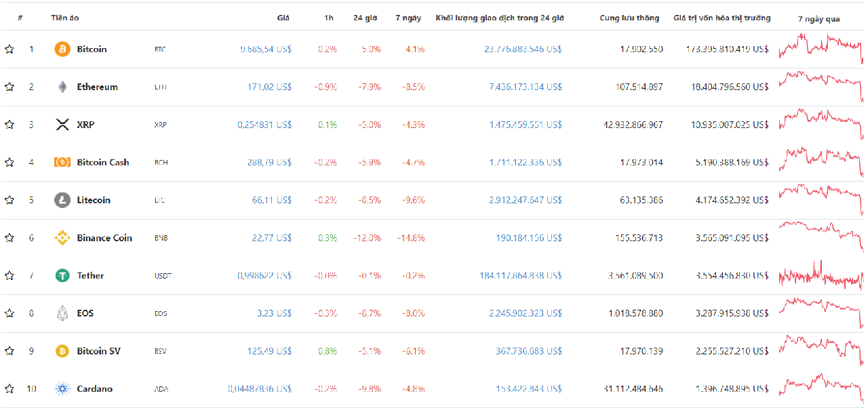Click the EOS price 3,23 US$
The height and width of the screenshot is (410, 868).
coord(275,313)
